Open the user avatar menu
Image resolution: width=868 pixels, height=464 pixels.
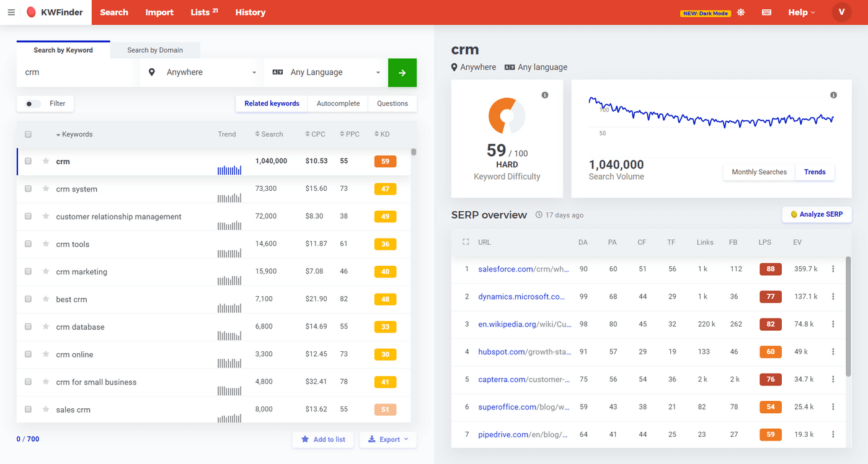pyautogui.click(x=841, y=12)
